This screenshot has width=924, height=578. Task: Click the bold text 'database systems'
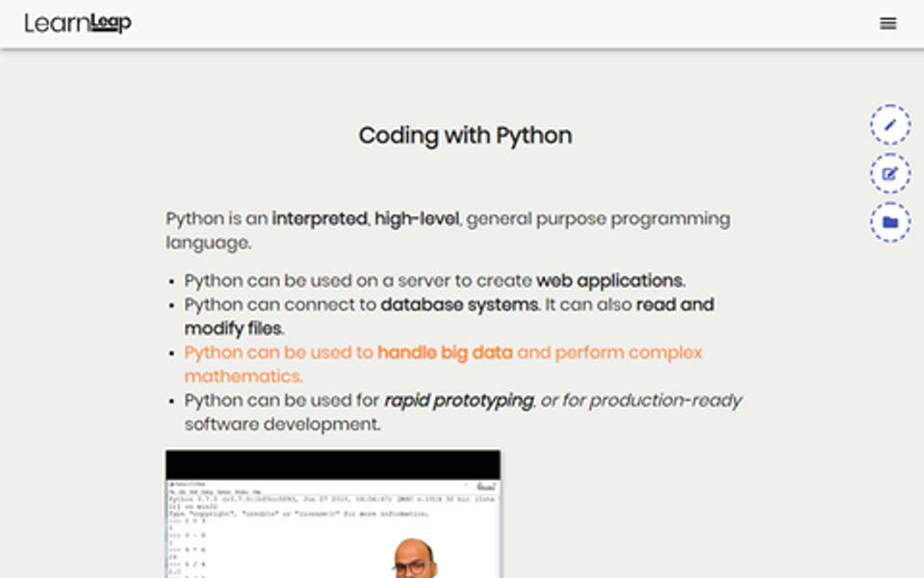pyautogui.click(x=458, y=305)
